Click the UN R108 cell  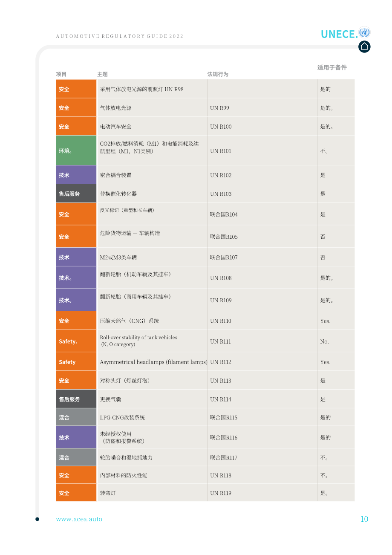click(262, 277)
